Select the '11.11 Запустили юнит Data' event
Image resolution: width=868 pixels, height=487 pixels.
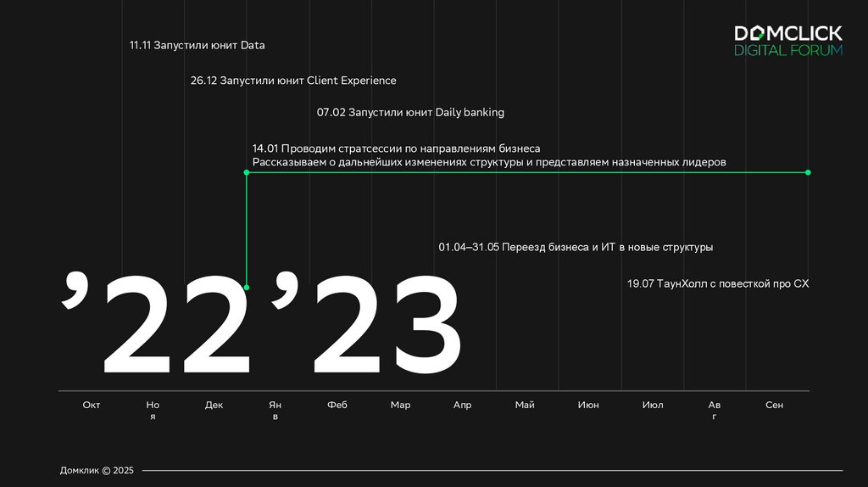197,46
